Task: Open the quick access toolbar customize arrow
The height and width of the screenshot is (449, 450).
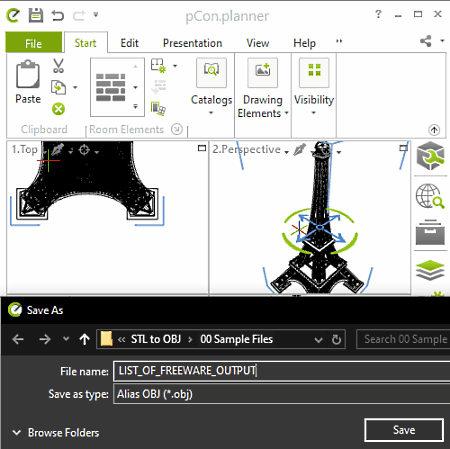Action: click(96, 14)
